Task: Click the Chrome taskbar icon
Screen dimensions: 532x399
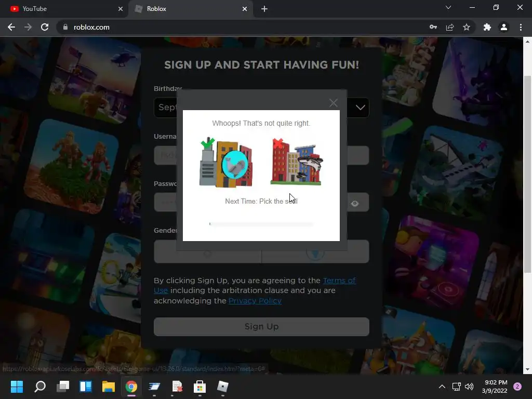Action: coord(131,387)
